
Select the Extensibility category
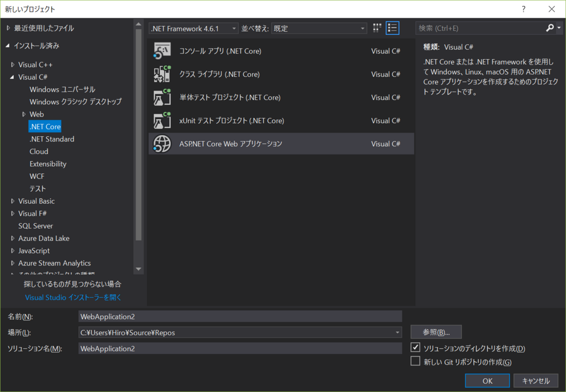pyautogui.click(x=48, y=164)
